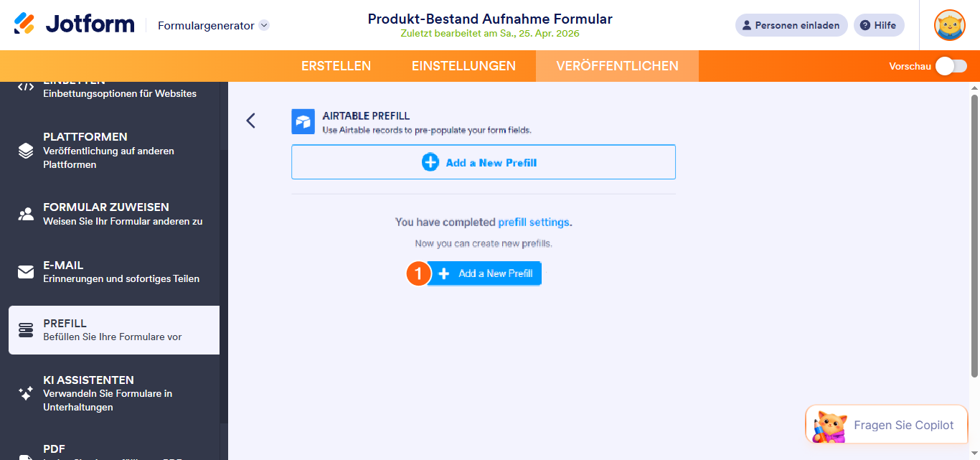Follow the prefill settings link

point(534,222)
